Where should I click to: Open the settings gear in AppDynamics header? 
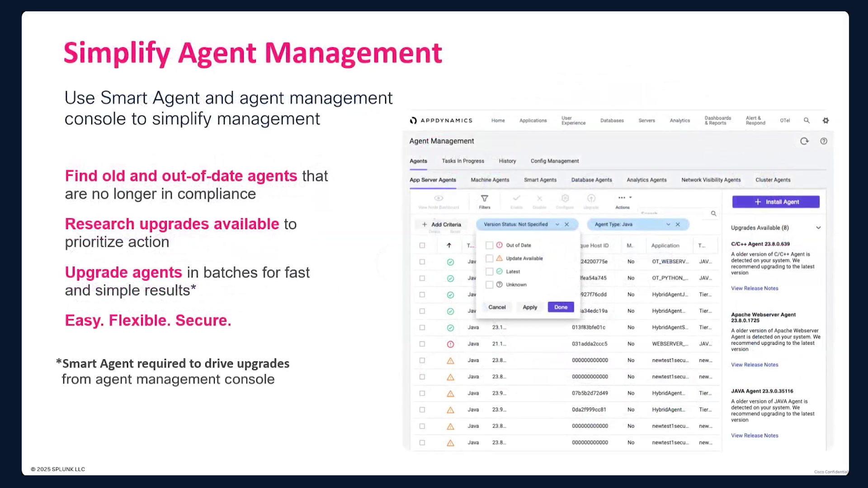coord(826,121)
